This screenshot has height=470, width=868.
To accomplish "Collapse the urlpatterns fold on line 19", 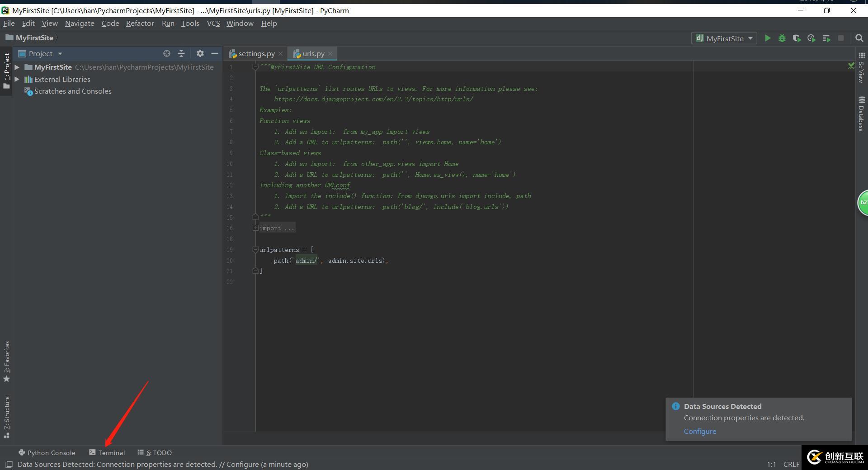I will click(255, 250).
